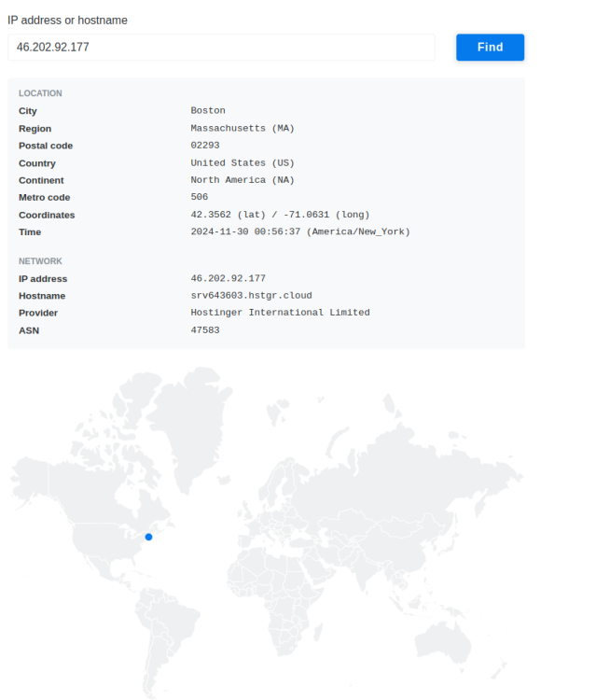Click the 'IP address or hostname' field label

(x=67, y=20)
